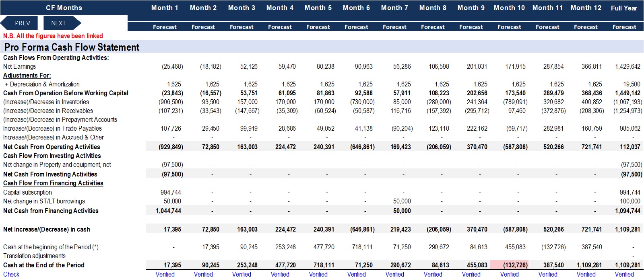This screenshot has height=279, width=644.
Task: Select the Check row label
Action: [x=11, y=274]
